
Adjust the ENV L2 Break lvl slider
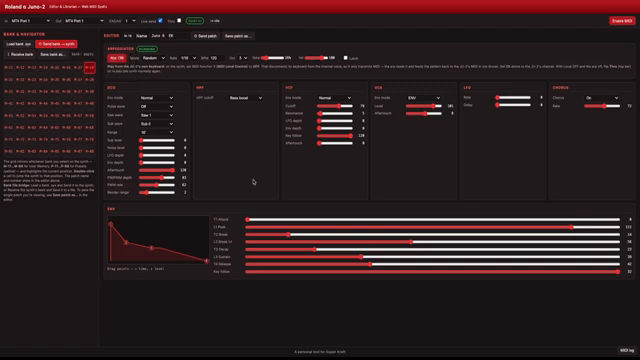pyautogui.click(x=433, y=242)
